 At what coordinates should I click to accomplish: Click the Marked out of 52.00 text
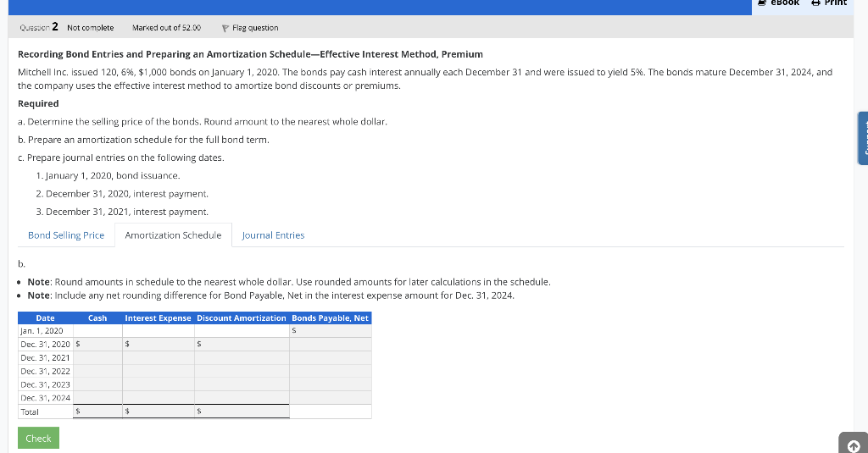pyautogui.click(x=167, y=28)
